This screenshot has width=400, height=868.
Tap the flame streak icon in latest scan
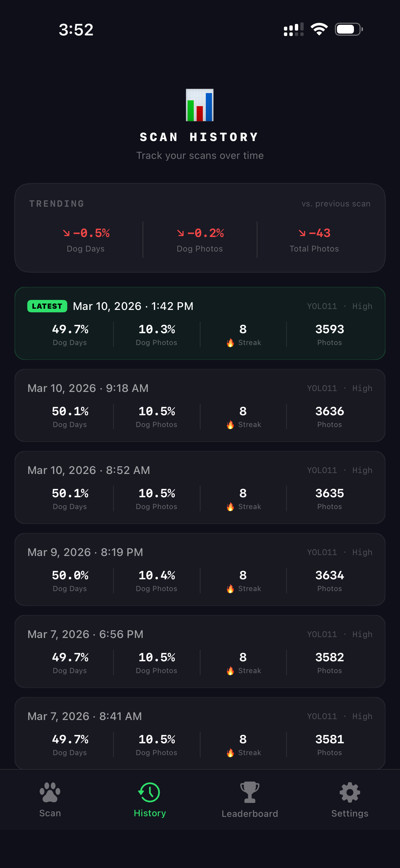[230, 343]
